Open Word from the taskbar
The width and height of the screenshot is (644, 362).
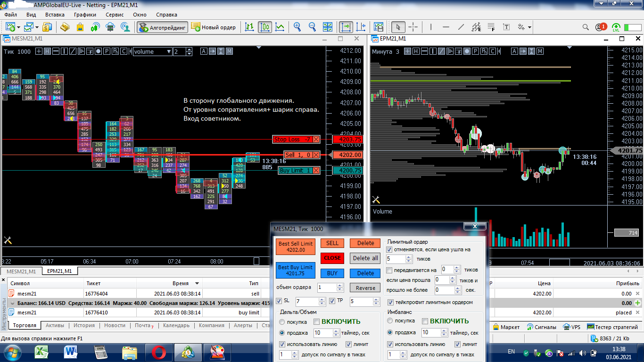click(x=72, y=352)
